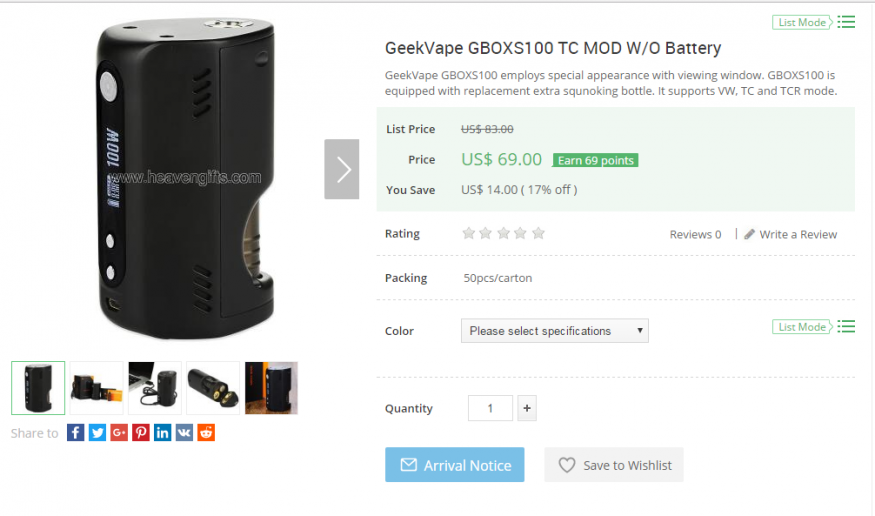This screenshot has height=516, width=875.
Task: Share product on Twitter
Action: click(97, 432)
